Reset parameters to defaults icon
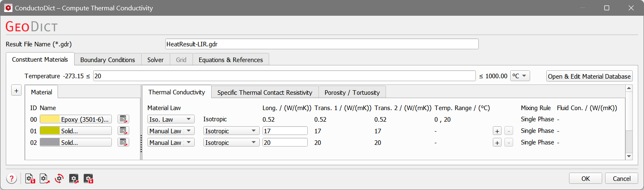The width and height of the screenshot is (644, 190). click(x=59, y=178)
